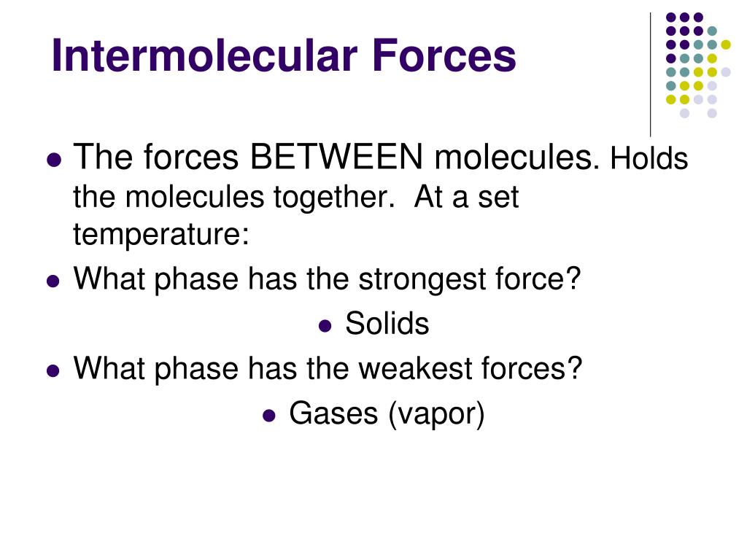This screenshot has height=560, width=747.
Task: Click the word 'Holds' in smaller text
Action: click(x=649, y=158)
